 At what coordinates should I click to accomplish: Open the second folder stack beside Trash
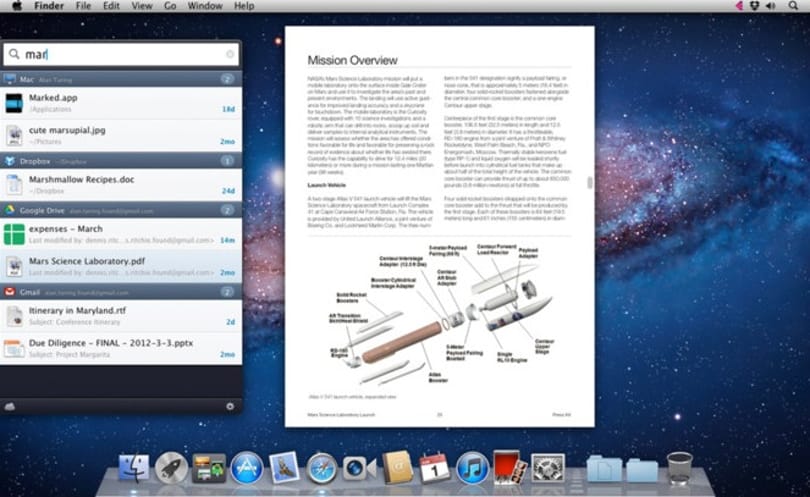pos(643,470)
